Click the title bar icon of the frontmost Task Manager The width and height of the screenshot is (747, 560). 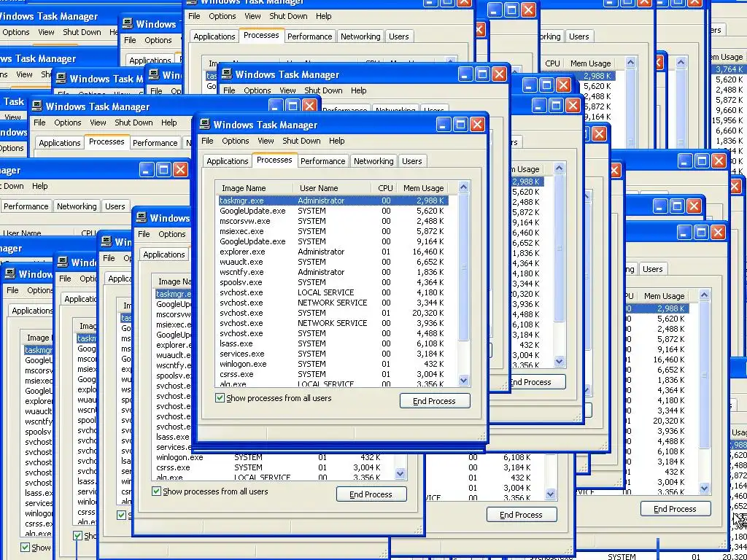tap(205, 124)
